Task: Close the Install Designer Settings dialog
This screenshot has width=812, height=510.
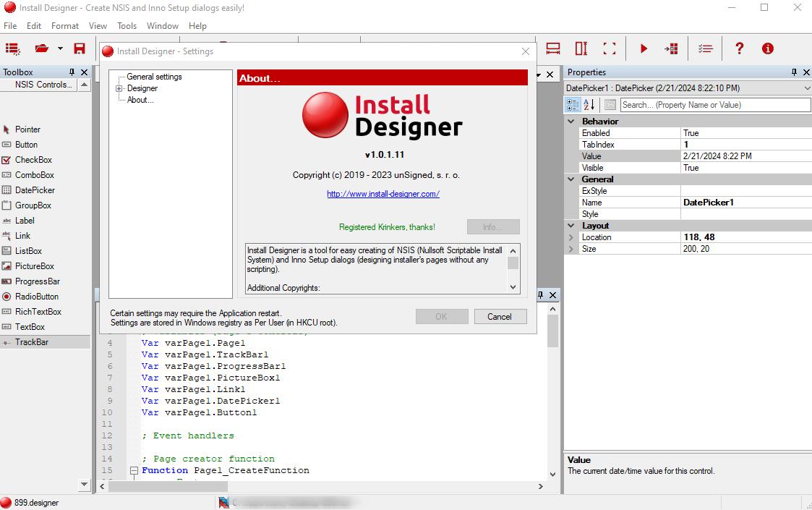Action: coord(526,51)
